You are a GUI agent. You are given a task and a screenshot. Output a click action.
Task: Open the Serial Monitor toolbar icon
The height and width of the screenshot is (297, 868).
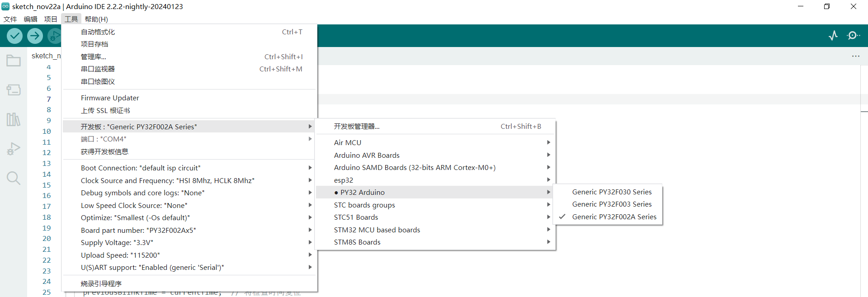[853, 36]
